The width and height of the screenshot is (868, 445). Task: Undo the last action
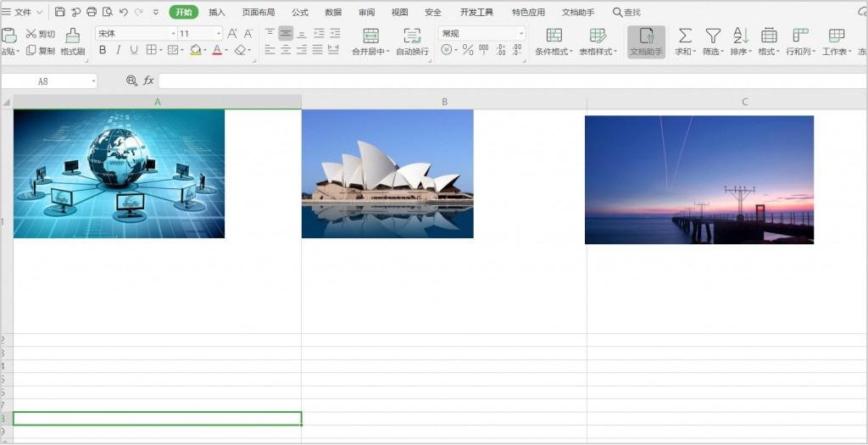click(x=124, y=12)
